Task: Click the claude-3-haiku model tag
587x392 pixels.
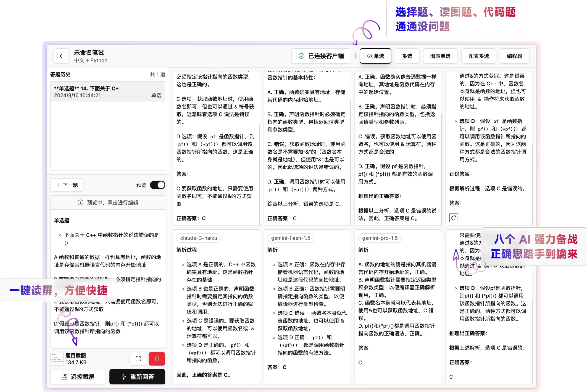Action: click(198, 238)
